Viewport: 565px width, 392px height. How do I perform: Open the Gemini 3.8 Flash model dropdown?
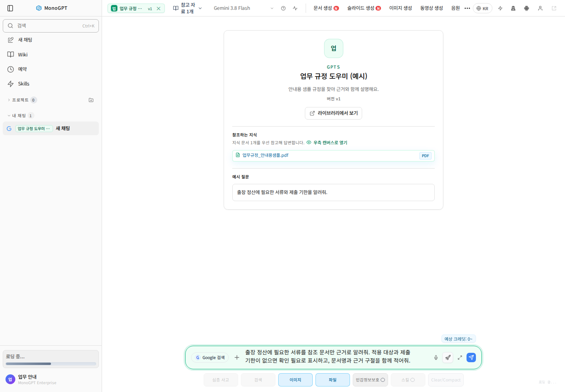click(x=243, y=8)
